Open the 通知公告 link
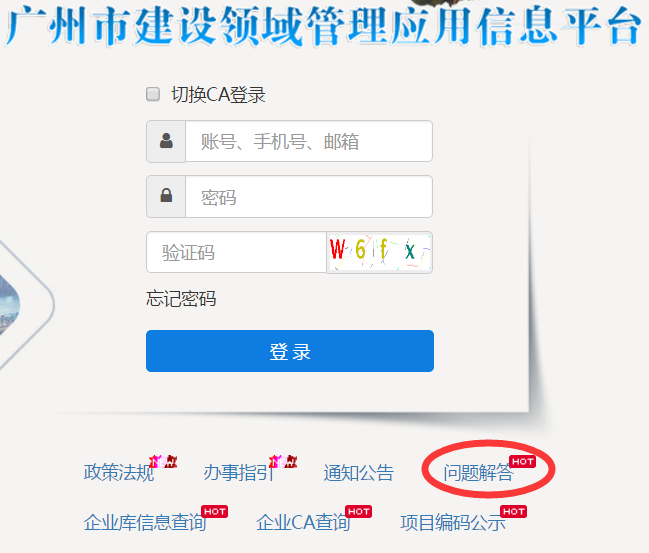Image resolution: width=649 pixels, height=553 pixels. (x=358, y=473)
